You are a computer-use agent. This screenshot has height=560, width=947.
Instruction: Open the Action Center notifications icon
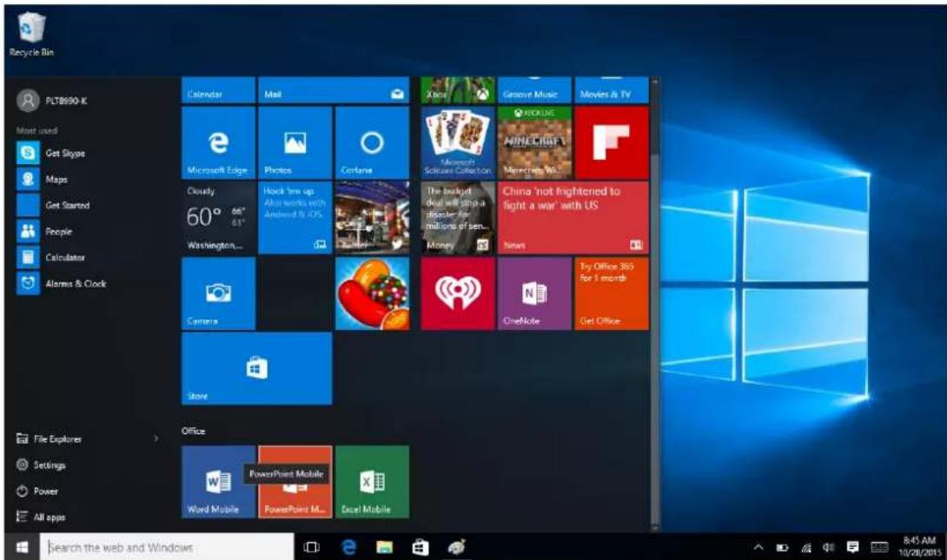852,547
